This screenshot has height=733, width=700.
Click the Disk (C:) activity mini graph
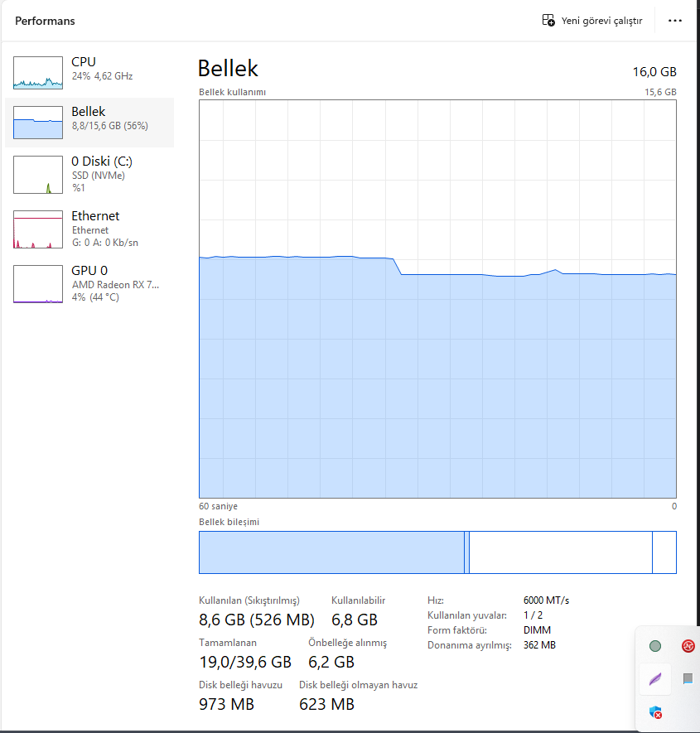point(38,175)
